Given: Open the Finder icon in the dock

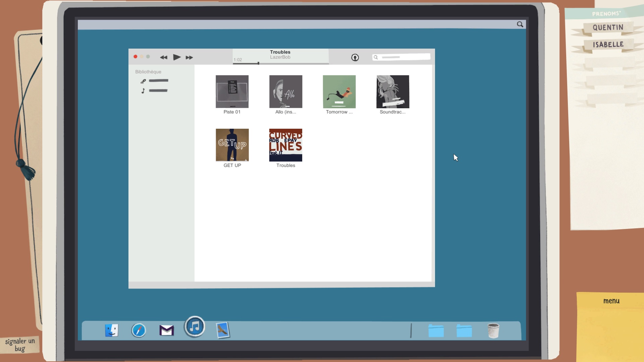Looking at the screenshot, I should click(x=111, y=330).
